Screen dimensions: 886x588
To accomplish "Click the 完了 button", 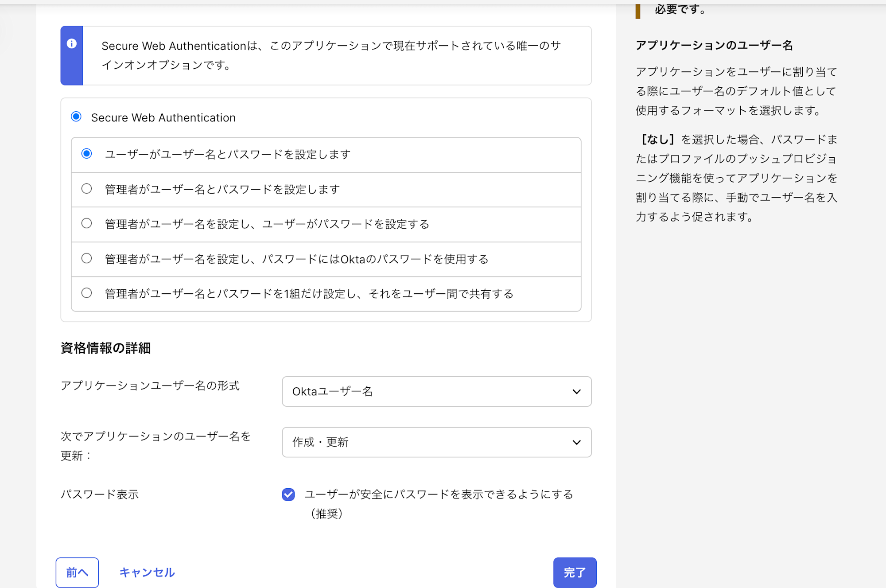I will click(x=575, y=572).
